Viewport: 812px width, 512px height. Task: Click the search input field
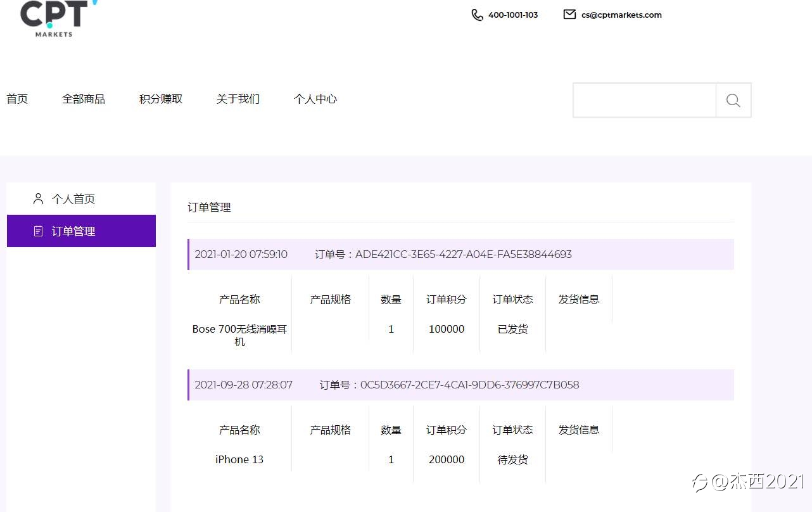645,100
